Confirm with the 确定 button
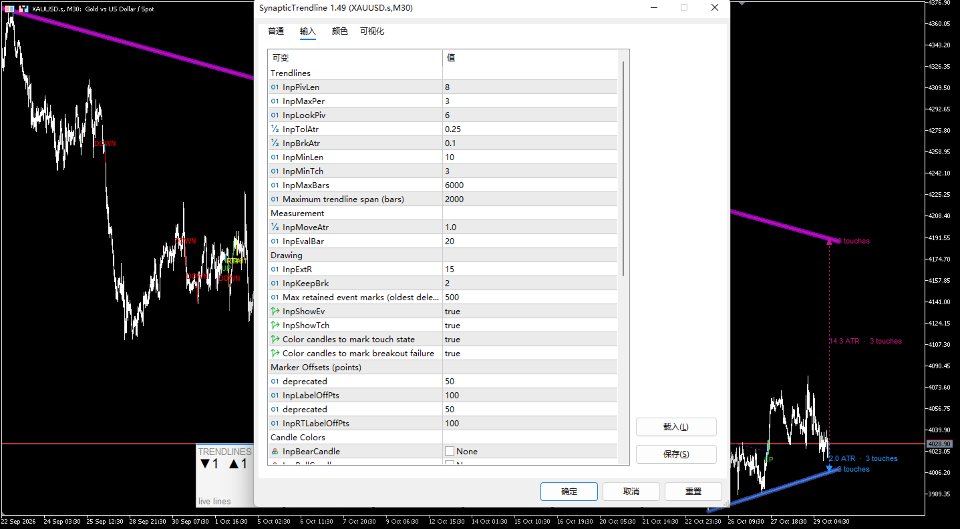The width and height of the screenshot is (960, 529). point(569,491)
